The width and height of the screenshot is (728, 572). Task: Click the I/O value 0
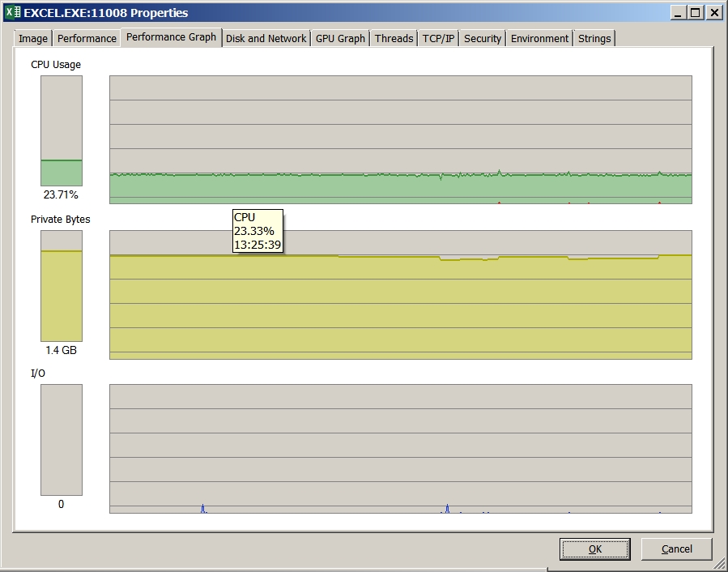tap(61, 504)
